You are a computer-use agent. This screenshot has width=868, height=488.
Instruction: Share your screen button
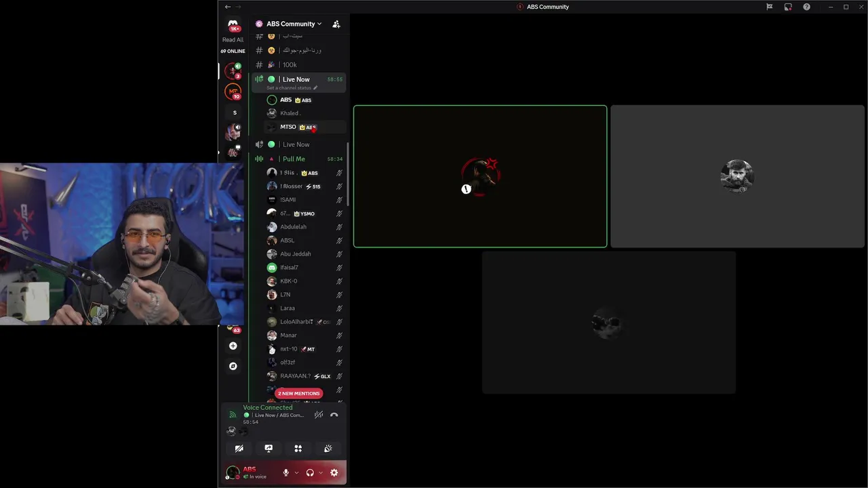click(x=269, y=449)
